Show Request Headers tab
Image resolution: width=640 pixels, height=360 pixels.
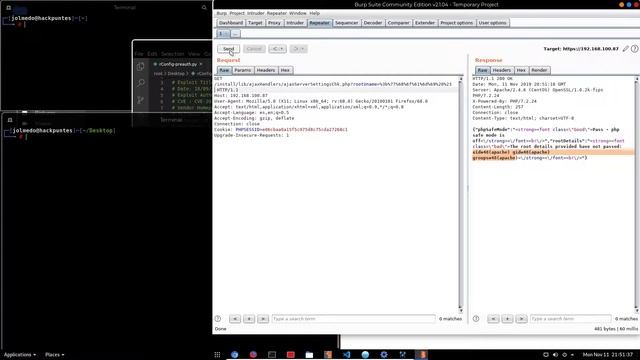pyautogui.click(x=266, y=70)
